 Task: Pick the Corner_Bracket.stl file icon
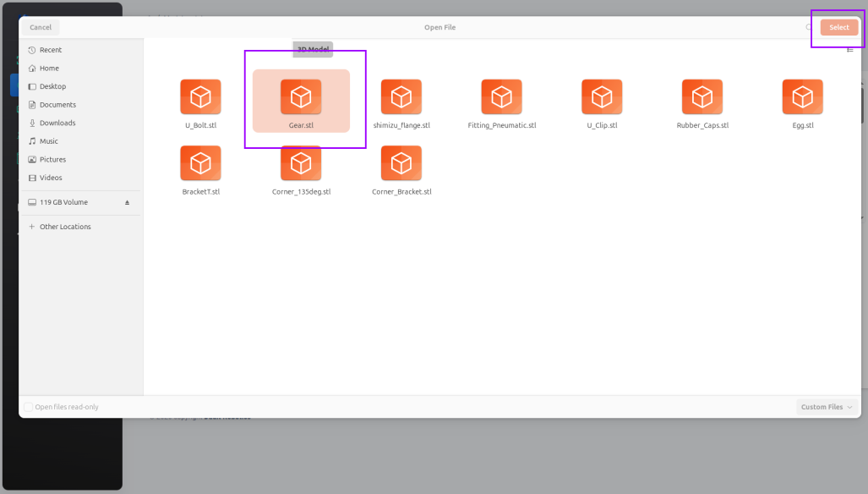(401, 163)
